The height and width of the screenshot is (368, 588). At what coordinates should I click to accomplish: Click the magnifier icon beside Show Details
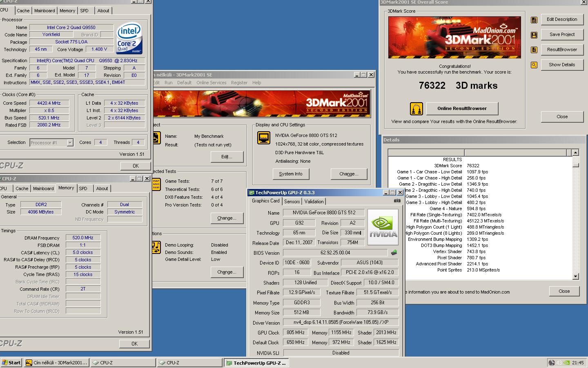pyautogui.click(x=534, y=65)
